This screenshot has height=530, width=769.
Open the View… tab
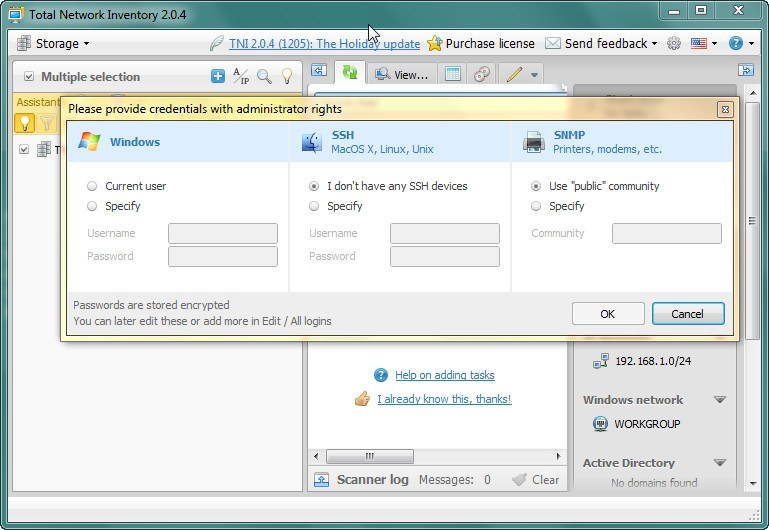pos(402,75)
